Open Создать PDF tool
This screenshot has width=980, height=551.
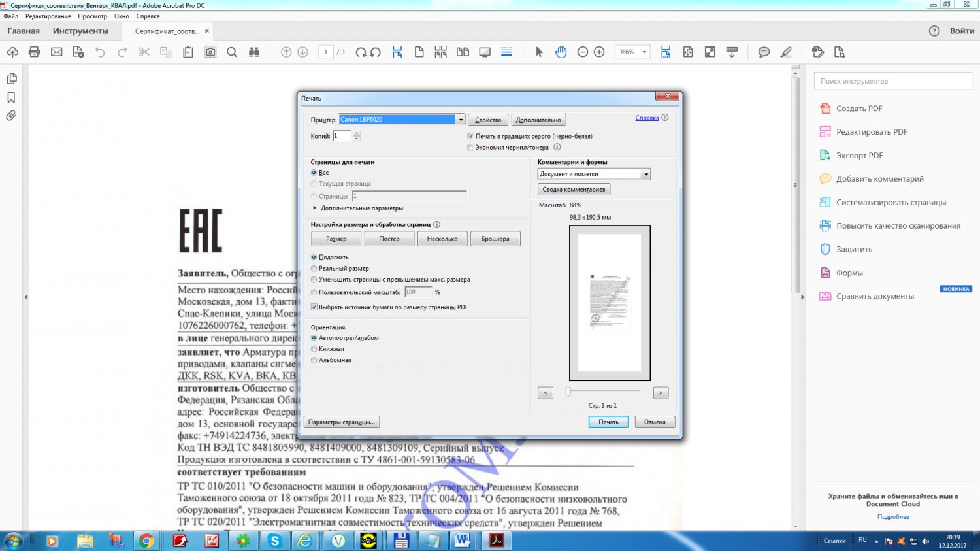click(859, 109)
